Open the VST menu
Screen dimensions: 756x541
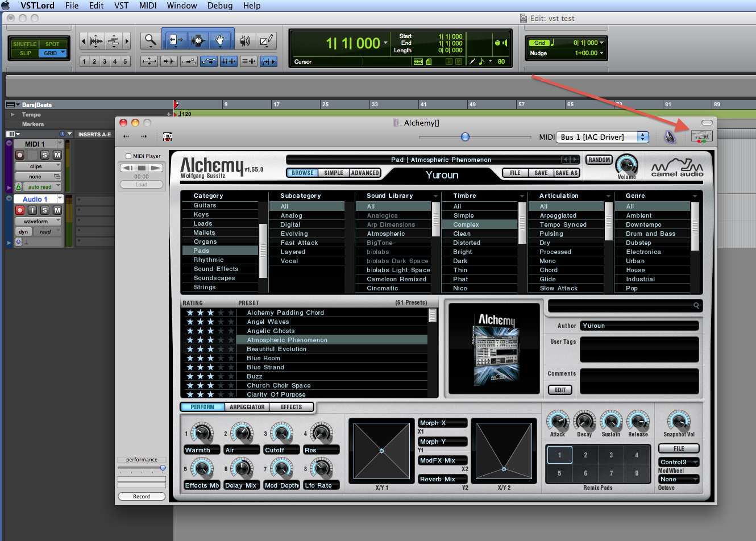[121, 6]
